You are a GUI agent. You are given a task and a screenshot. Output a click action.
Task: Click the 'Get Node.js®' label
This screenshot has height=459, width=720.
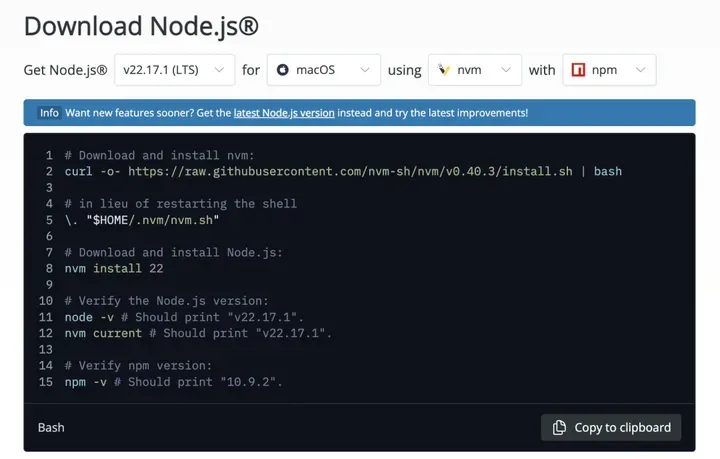pos(65,70)
